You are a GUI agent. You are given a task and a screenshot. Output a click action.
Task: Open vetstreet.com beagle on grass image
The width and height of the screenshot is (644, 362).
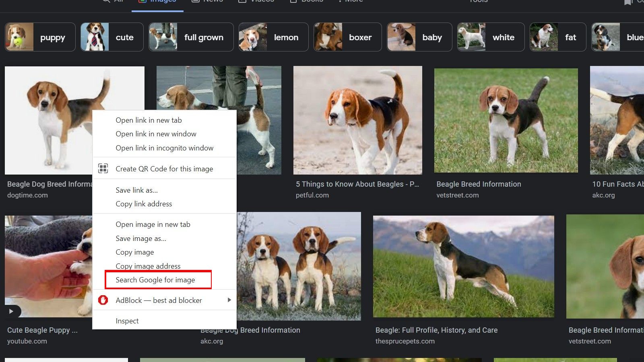coord(506,120)
